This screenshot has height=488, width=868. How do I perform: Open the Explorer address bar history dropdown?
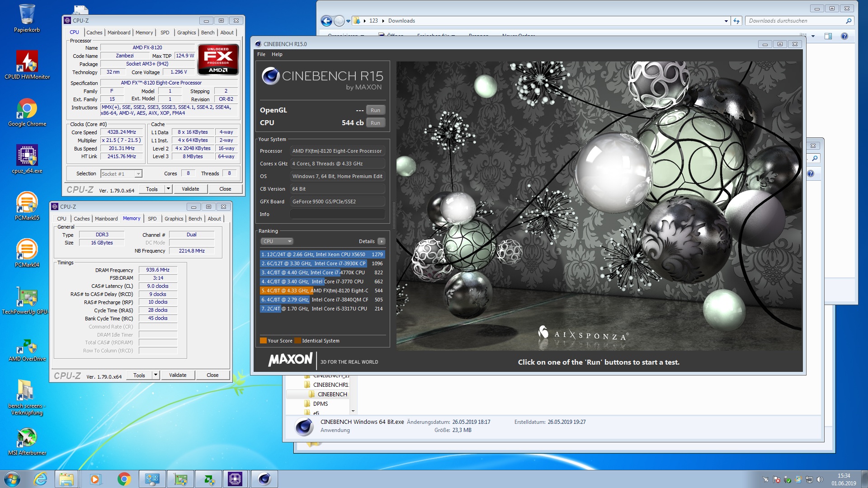(x=726, y=21)
